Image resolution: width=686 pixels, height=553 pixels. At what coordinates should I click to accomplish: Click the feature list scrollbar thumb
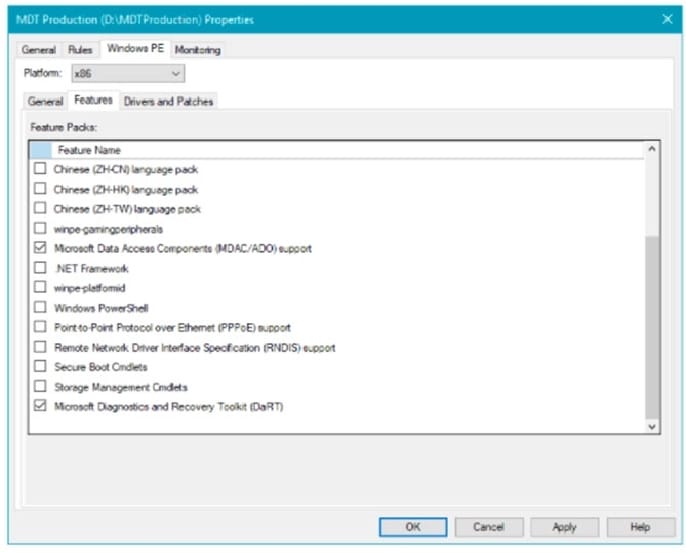pyautogui.click(x=651, y=327)
